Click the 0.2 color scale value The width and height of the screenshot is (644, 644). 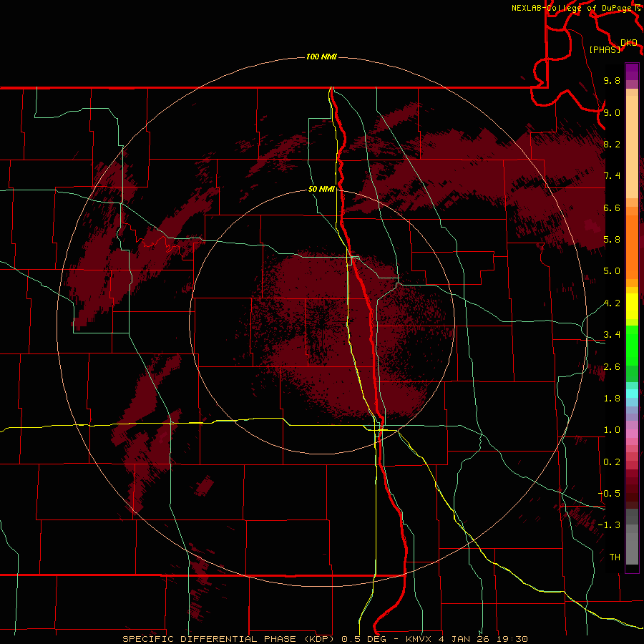click(x=612, y=462)
